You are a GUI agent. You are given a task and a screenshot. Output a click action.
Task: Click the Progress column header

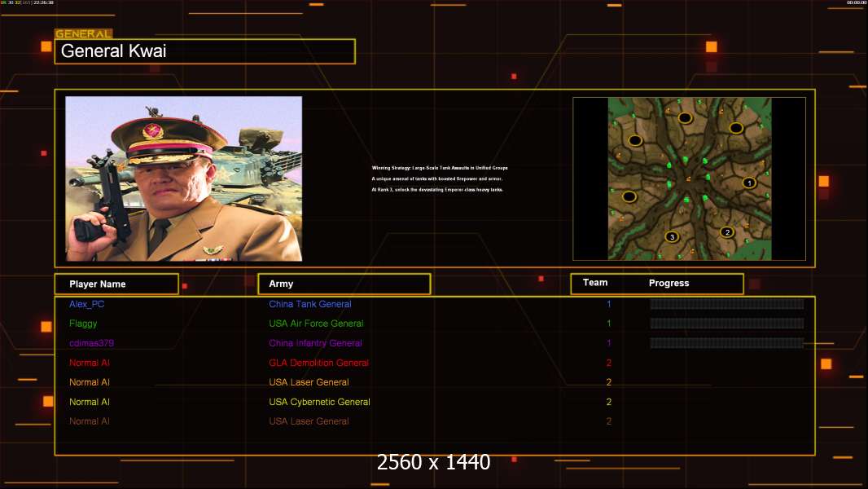coord(669,284)
